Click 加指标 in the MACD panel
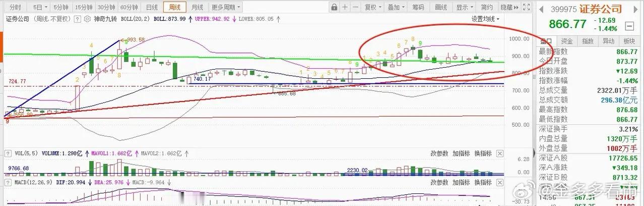The image size is (644, 206). tap(461, 182)
